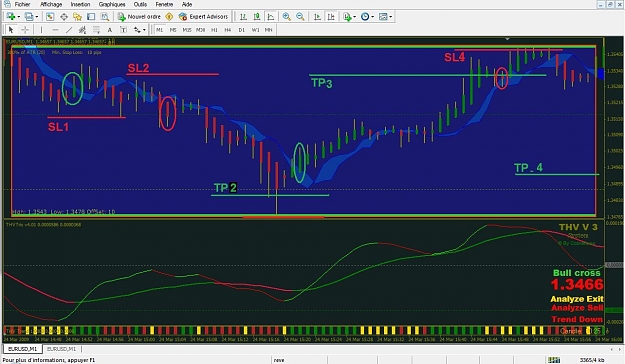Expand the indicators dropdown arrow
Image resolution: width=625 pixels, height=364 pixels.
(354, 17)
